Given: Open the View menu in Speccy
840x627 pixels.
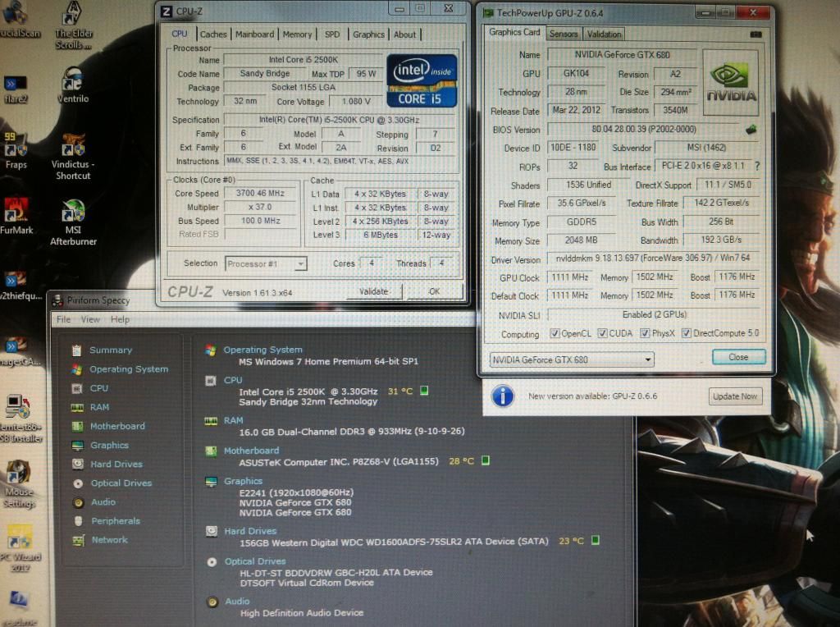Looking at the screenshot, I should pyautogui.click(x=90, y=319).
